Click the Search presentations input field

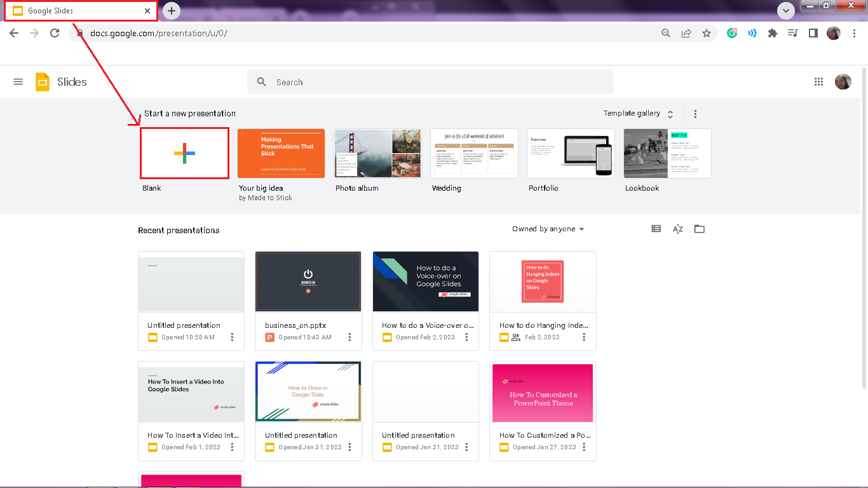tap(381, 81)
